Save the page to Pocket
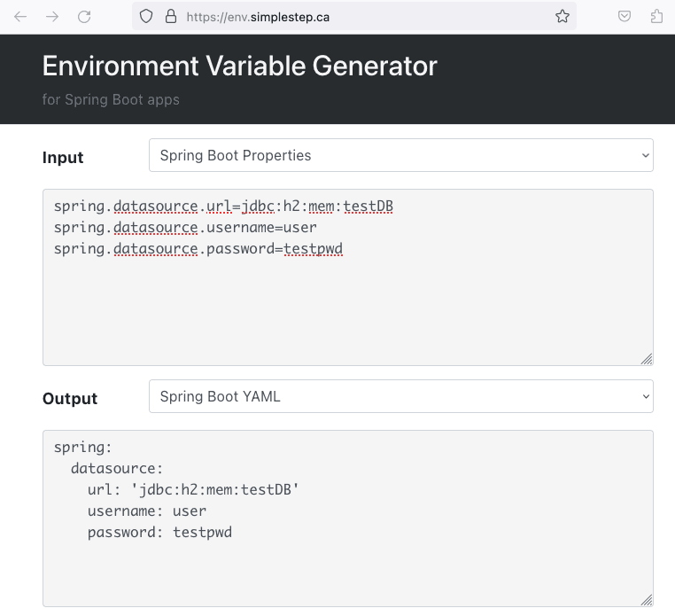 (625, 16)
